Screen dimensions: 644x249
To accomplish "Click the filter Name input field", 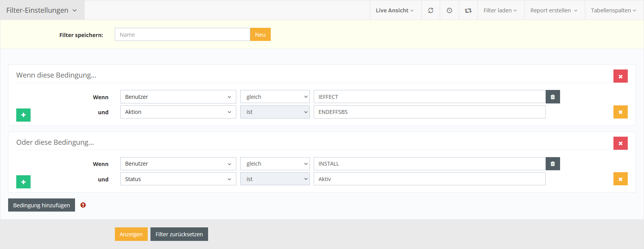I will tap(182, 35).
